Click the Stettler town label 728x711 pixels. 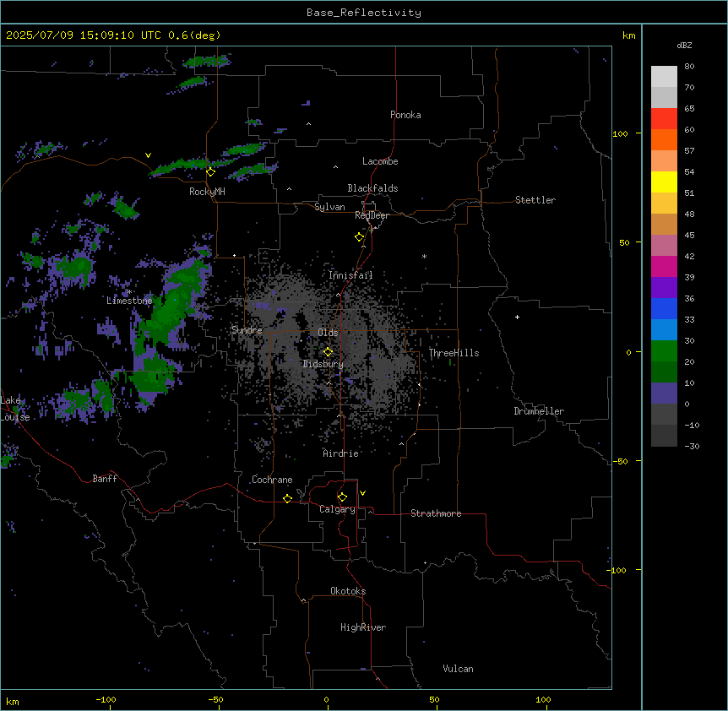coord(535,200)
